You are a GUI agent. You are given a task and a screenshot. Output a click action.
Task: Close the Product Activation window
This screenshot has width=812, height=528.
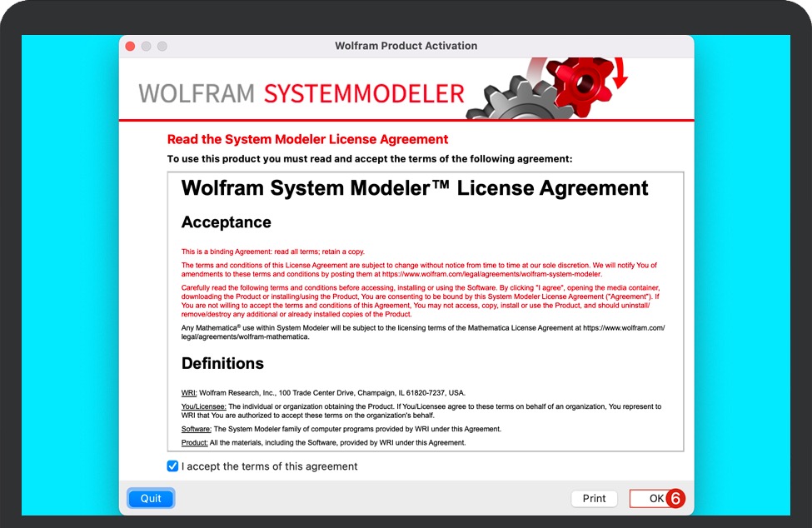(130, 46)
